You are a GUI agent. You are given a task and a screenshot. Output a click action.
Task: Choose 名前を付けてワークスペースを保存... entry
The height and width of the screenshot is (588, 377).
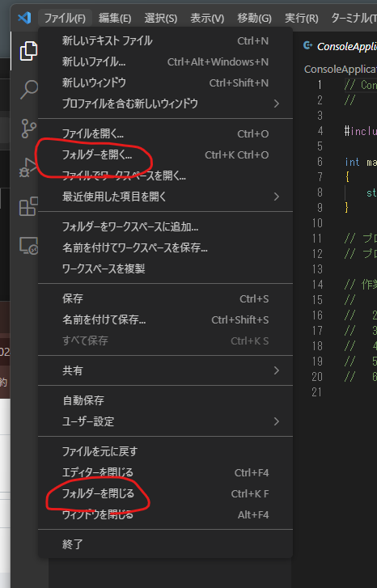point(165,247)
